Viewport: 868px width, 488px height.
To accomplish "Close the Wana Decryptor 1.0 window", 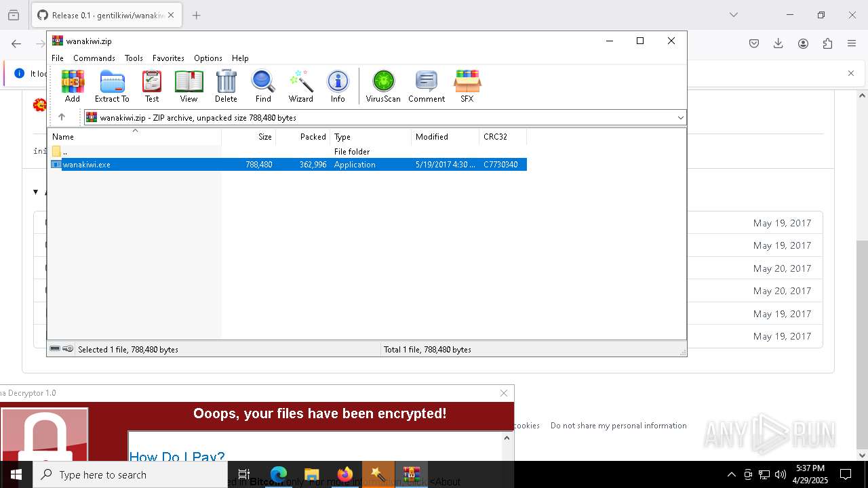I will [504, 393].
